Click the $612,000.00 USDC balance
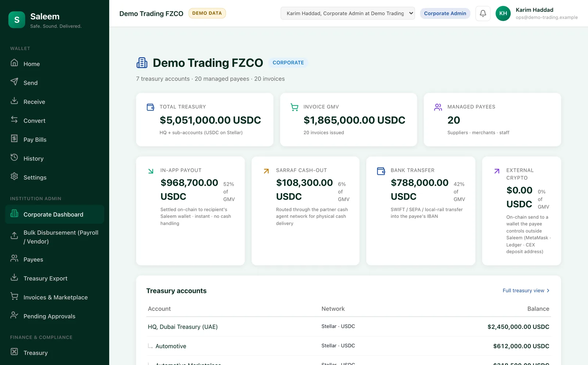This screenshot has height=365, width=588. pyautogui.click(x=521, y=346)
